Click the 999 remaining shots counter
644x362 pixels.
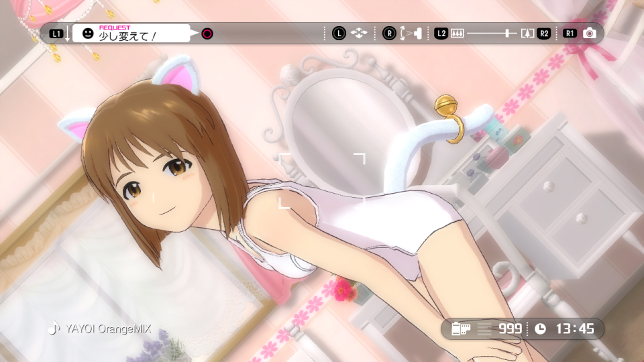(510, 328)
